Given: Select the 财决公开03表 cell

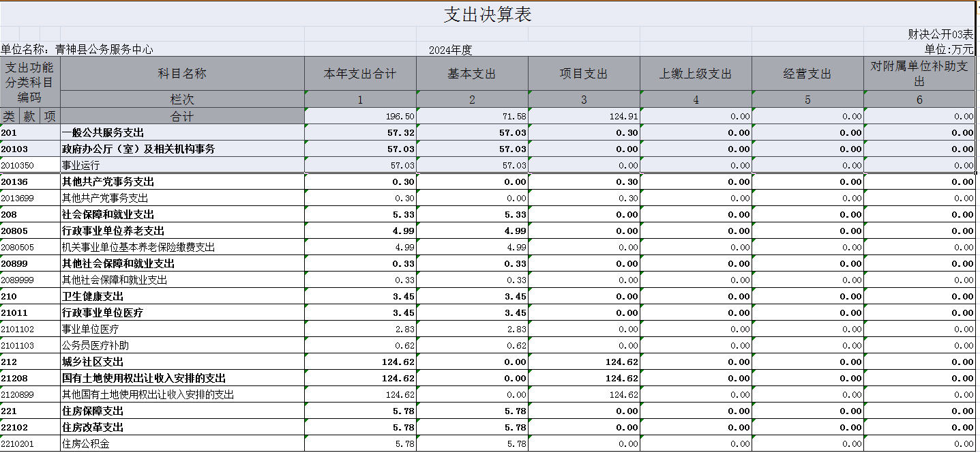Looking at the screenshot, I should (x=940, y=34).
